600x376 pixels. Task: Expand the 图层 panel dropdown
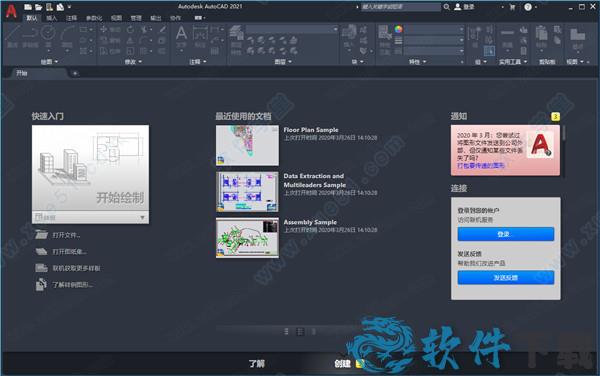tap(283, 62)
